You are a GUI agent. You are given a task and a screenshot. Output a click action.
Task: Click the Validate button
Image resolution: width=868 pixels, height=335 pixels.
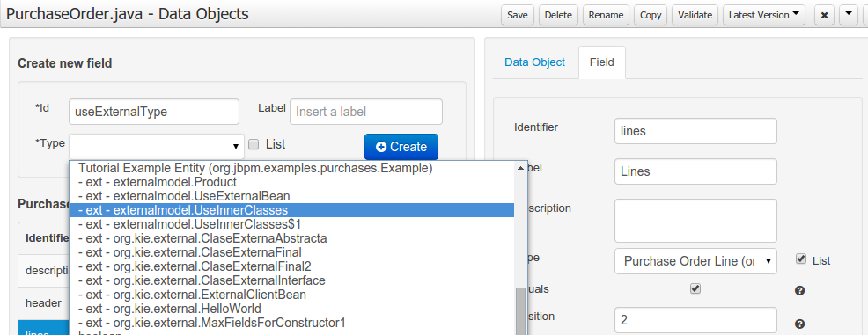click(695, 16)
